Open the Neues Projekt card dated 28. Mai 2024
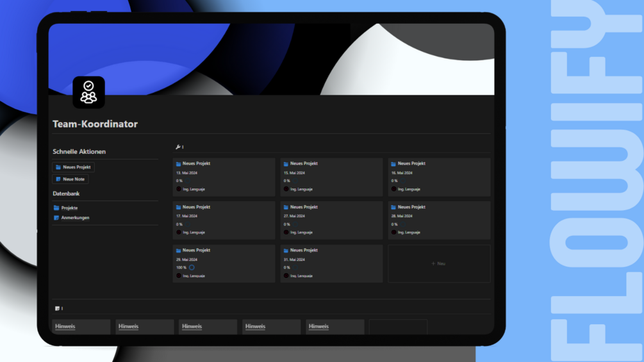Image resolution: width=644 pixels, height=362 pixels. point(439,220)
